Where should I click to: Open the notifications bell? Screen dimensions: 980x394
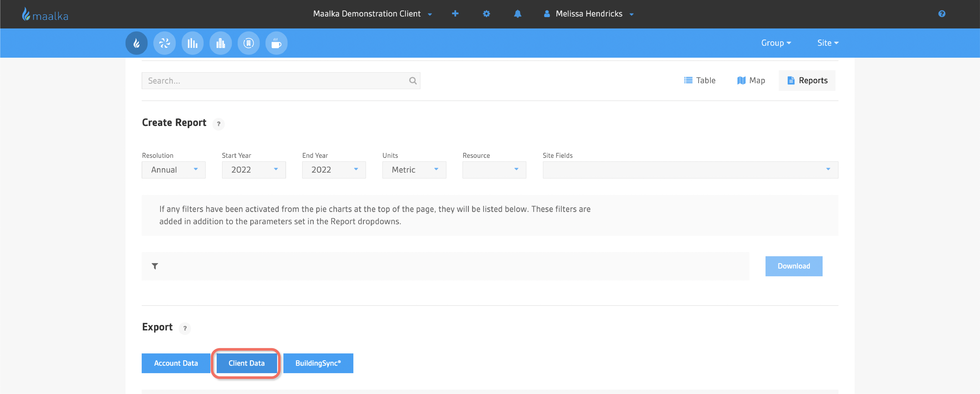[517, 14]
